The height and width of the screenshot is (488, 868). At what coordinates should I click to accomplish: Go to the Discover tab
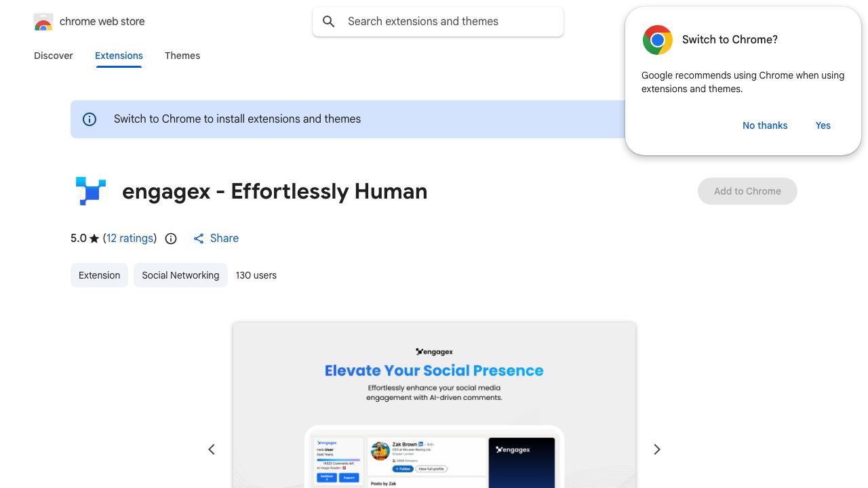pos(54,56)
